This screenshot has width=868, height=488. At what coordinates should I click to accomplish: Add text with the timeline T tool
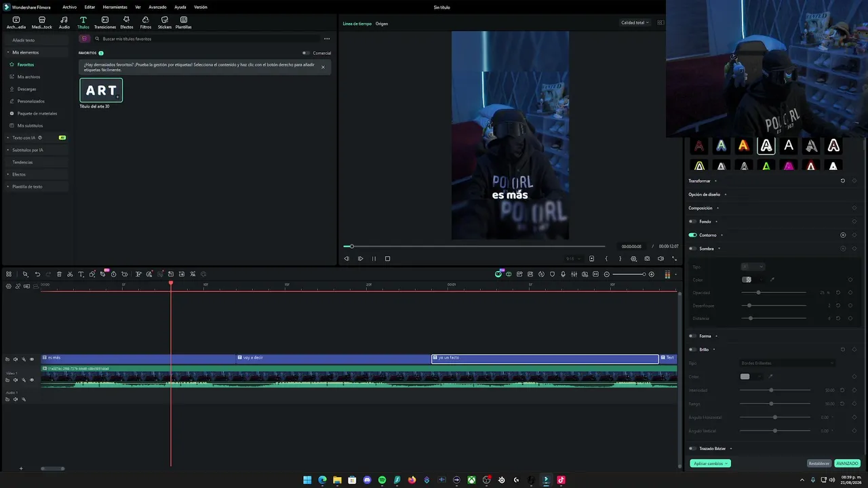[x=81, y=274]
